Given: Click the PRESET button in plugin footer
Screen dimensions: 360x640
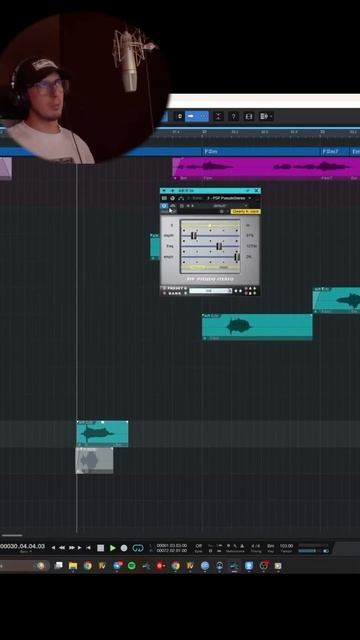Looking at the screenshot, I should (x=176, y=288).
